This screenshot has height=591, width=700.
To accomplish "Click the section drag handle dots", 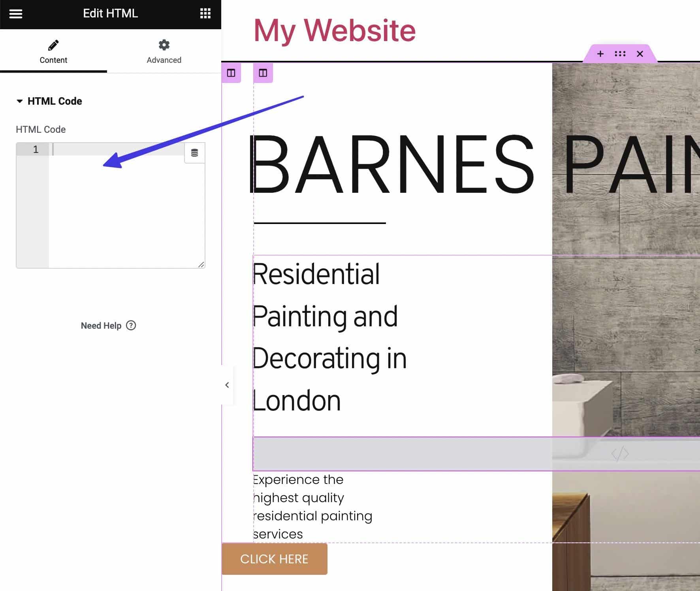I will tap(620, 54).
